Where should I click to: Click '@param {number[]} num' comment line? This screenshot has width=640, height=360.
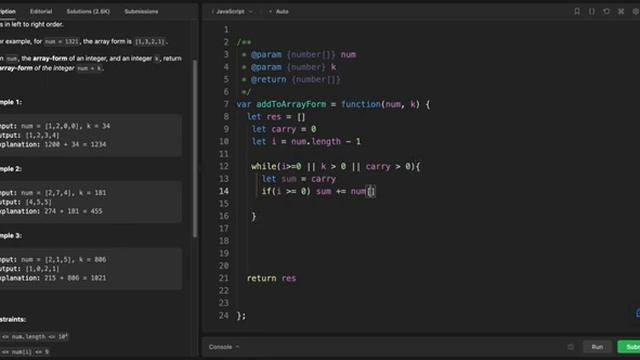(299, 55)
